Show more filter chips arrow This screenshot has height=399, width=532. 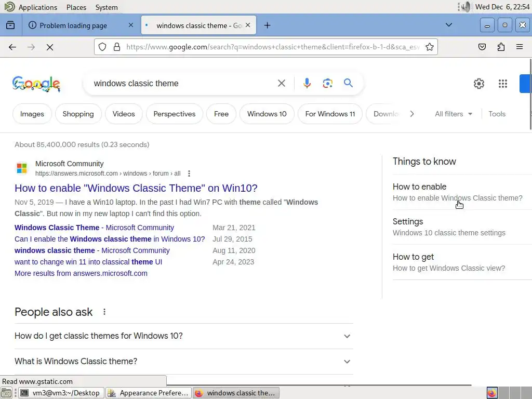pos(412,114)
